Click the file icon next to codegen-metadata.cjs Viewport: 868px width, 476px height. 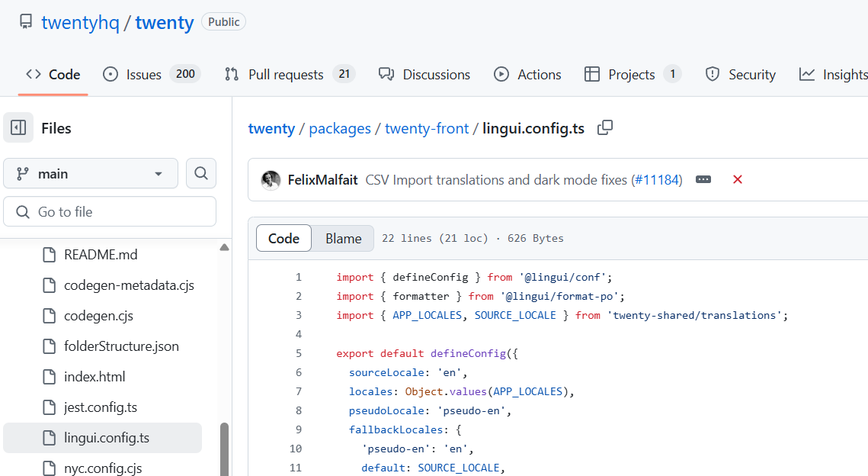click(x=50, y=285)
